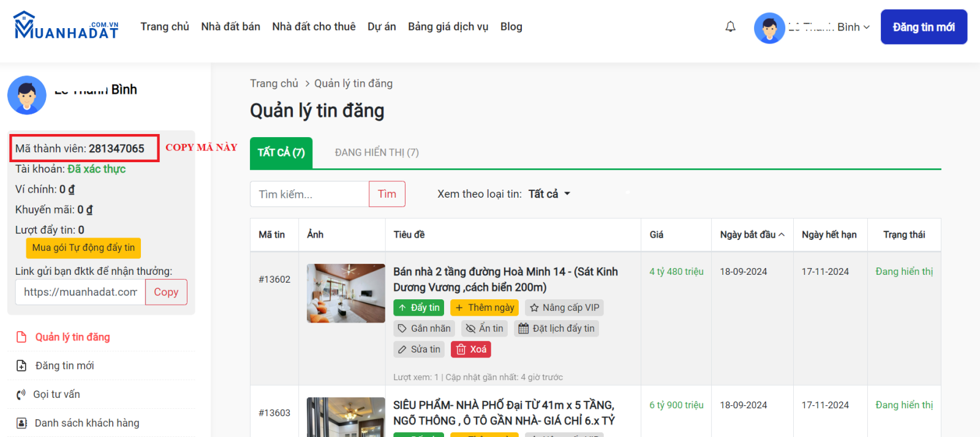Click the notification bell icon
The image size is (980, 437).
pyautogui.click(x=730, y=27)
